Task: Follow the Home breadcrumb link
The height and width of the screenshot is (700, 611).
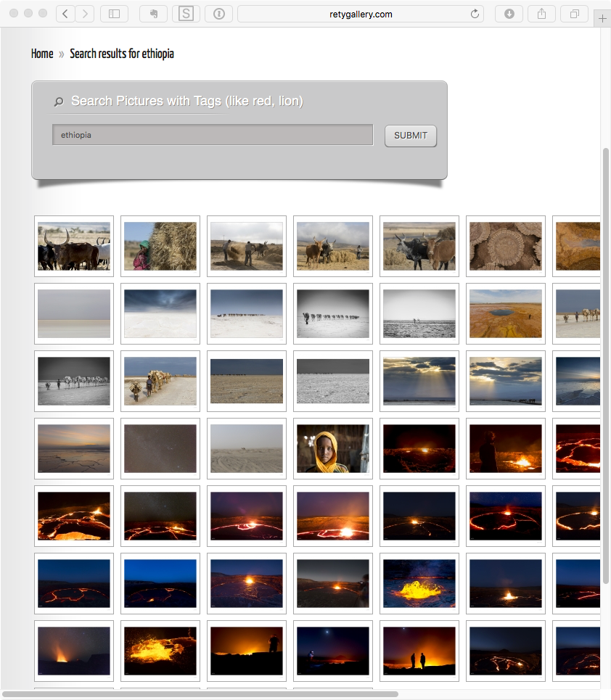Action: coord(42,54)
